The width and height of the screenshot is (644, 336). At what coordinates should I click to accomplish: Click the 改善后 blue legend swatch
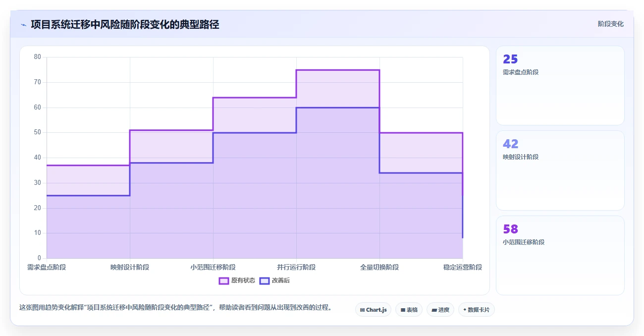(x=265, y=280)
